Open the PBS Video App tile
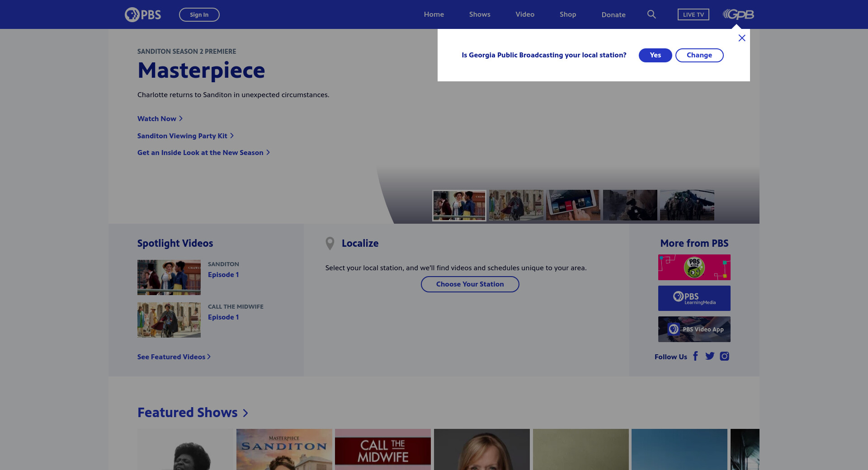This screenshot has width=868, height=470. coord(694,329)
